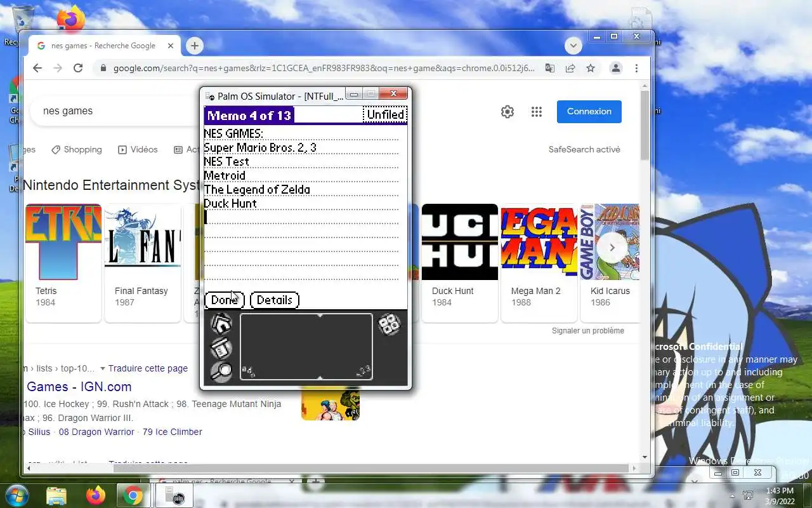Click the taskbar clock showing 1:43 PM

tap(780, 495)
